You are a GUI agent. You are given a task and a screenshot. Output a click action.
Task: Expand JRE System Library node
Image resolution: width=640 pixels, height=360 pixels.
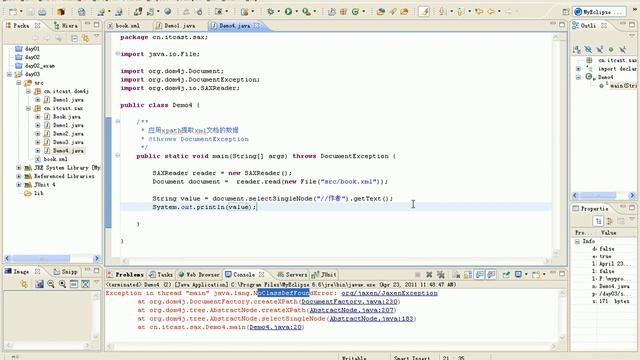coord(19,168)
